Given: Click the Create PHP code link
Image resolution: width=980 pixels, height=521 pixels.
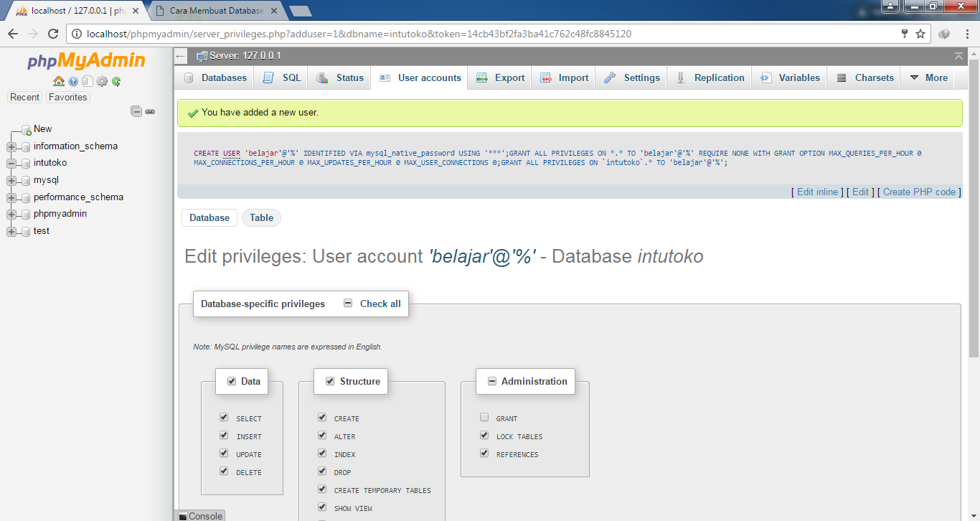Looking at the screenshot, I should [x=919, y=192].
